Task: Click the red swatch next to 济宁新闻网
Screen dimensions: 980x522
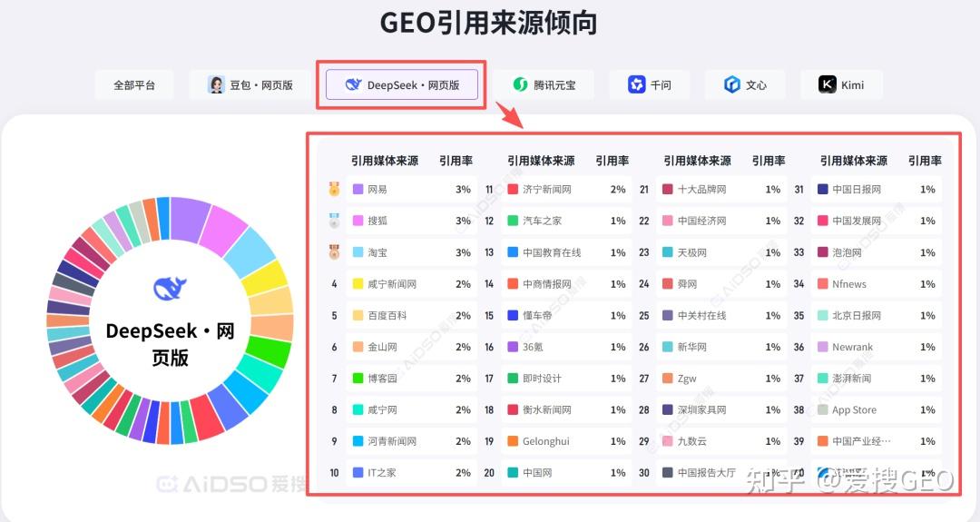Action: tap(513, 189)
